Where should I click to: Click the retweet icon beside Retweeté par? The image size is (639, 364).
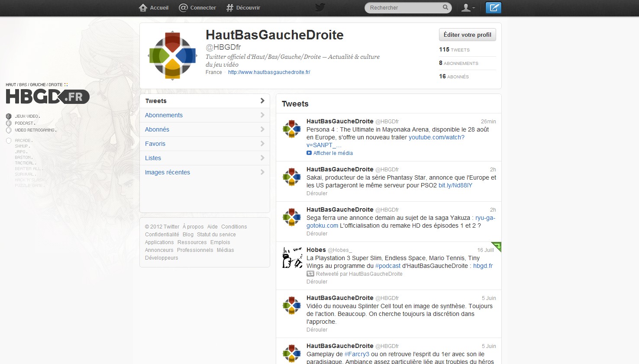[x=310, y=274]
